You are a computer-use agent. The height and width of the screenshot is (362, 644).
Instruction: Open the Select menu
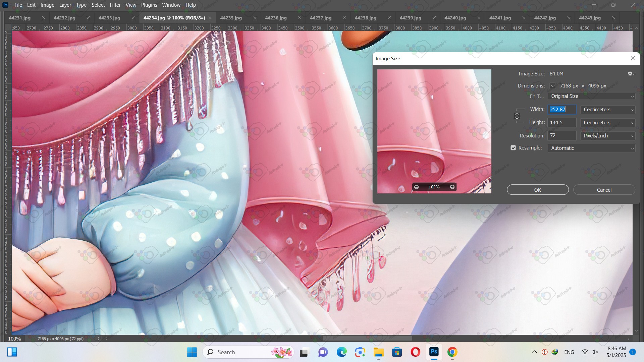coord(98,5)
